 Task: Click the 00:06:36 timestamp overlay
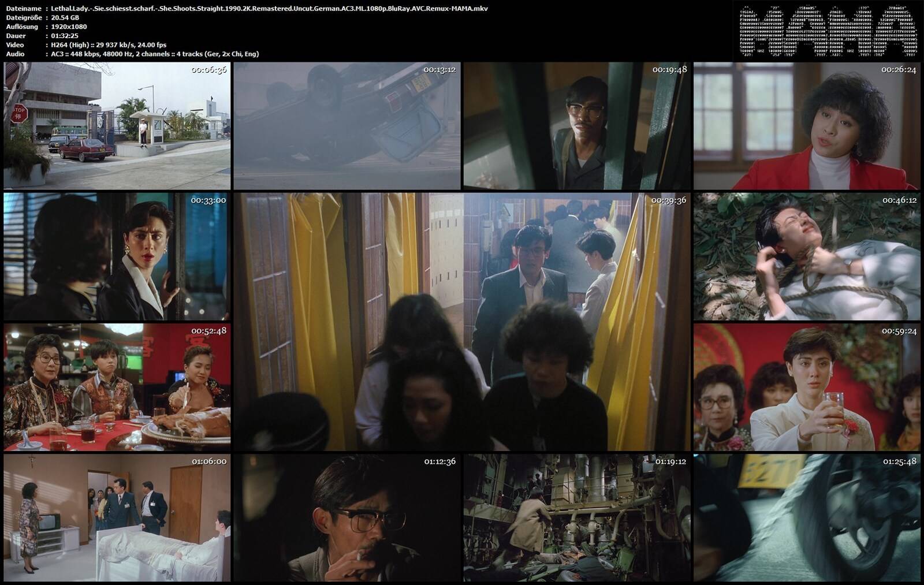click(x=209, y=69)
